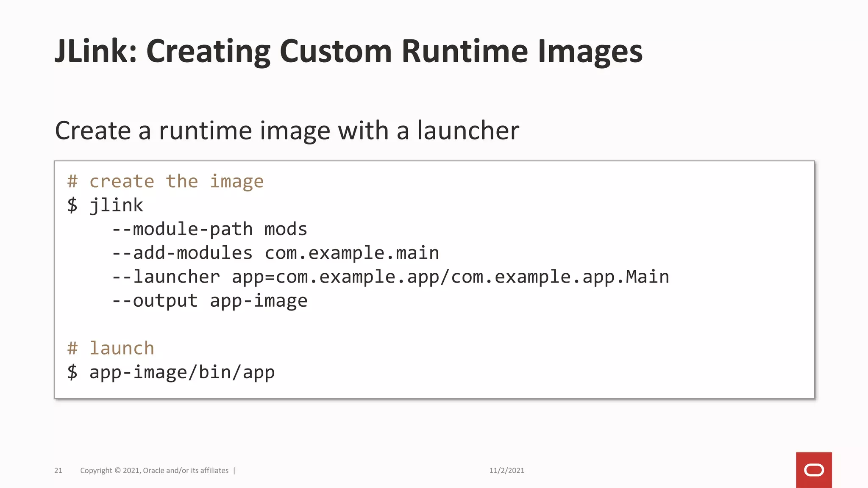Click the '$ app-image/bin/app' command

tap(171, 372)
